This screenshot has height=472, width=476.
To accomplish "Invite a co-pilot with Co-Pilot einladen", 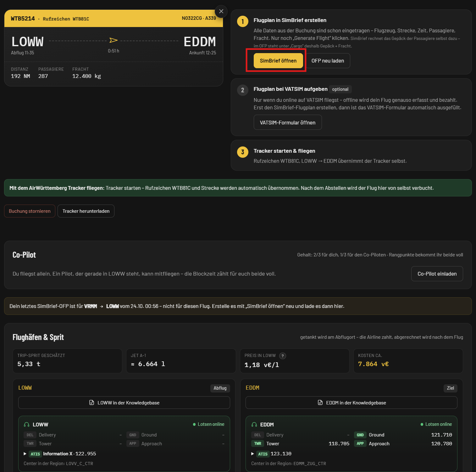I will tap(437, 274).
